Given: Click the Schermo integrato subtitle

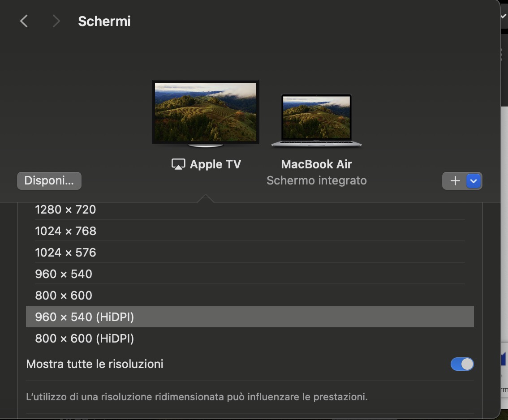Looking at the screenshot, I should [317, 180].
